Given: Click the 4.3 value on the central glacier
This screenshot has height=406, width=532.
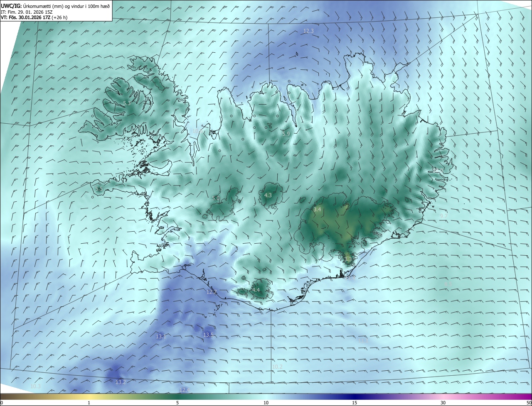Looking at the screenshot, I should (268, 195).
